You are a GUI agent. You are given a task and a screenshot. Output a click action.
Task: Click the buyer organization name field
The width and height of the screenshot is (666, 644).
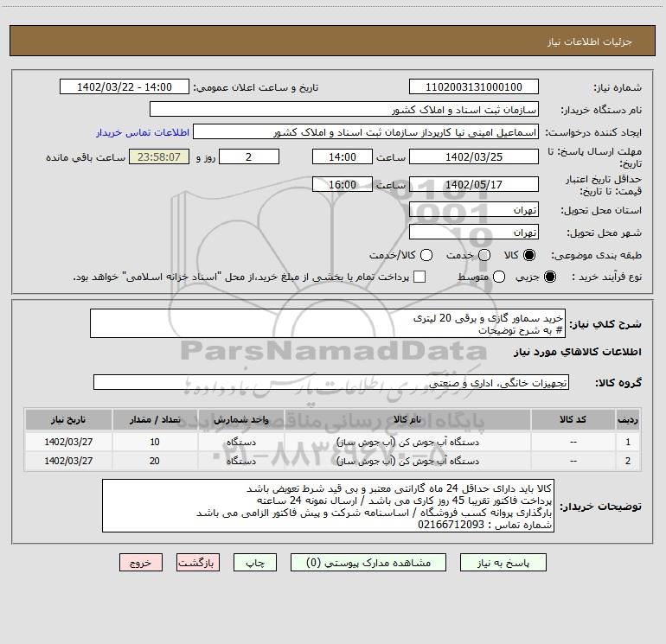coord(344,109)
